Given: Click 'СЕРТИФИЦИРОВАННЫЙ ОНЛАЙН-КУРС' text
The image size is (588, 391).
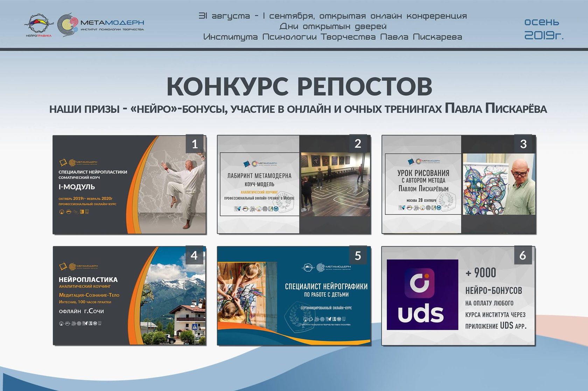Looking at the screenshot, I should [x=326, y=308].
